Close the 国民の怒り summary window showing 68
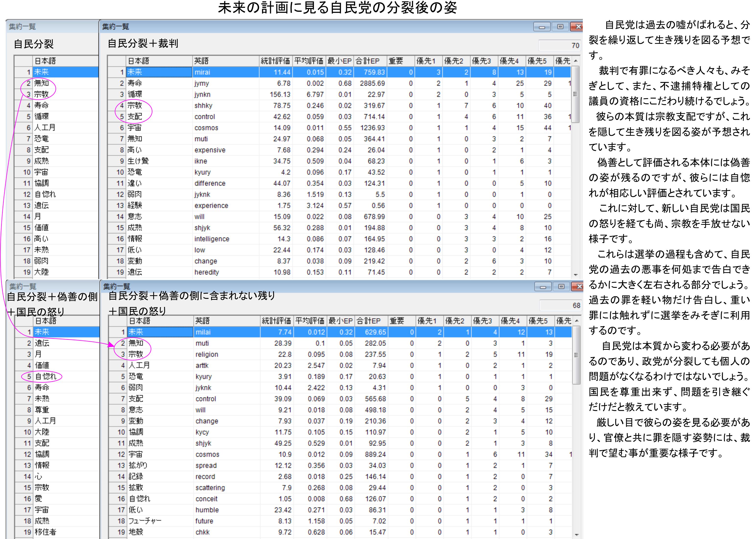The image size is (756, 539). coord(578,287)
